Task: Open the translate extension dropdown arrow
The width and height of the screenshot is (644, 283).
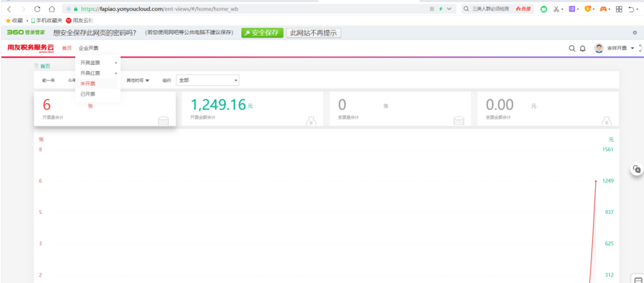Action: tap(578, 9)
